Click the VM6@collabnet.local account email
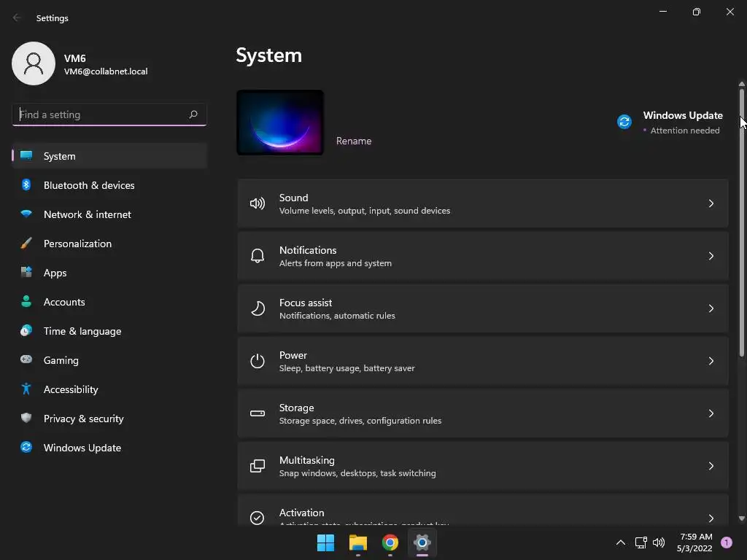Viewport: 747px width, 560px height. tap(106, 71)
